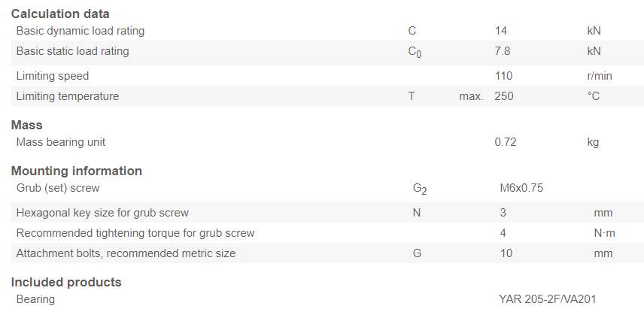Click the M6x0.75 grub screw value
The image size is (644, 315).
521,188
